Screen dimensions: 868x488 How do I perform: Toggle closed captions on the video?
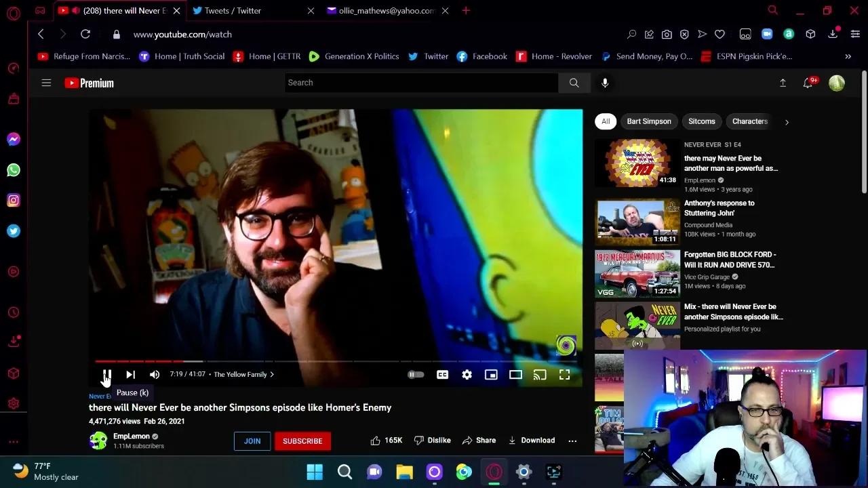tap(442, 374)
